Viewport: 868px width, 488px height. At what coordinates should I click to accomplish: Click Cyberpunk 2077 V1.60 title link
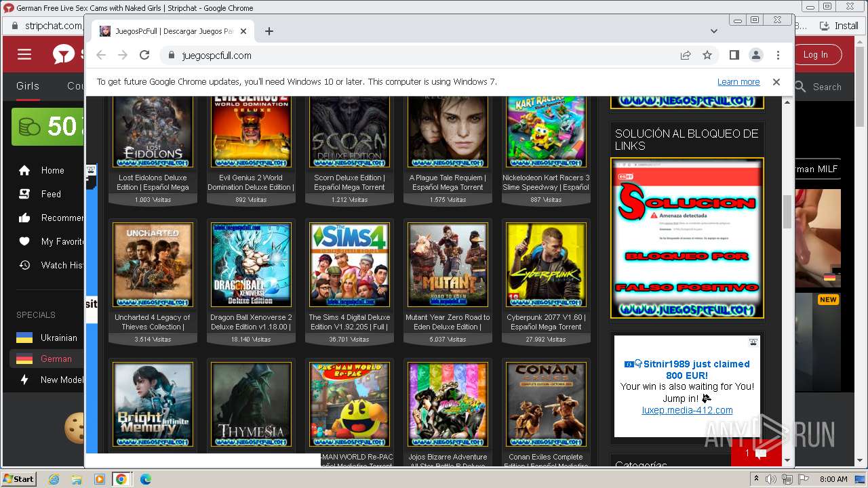click(546, 322)
